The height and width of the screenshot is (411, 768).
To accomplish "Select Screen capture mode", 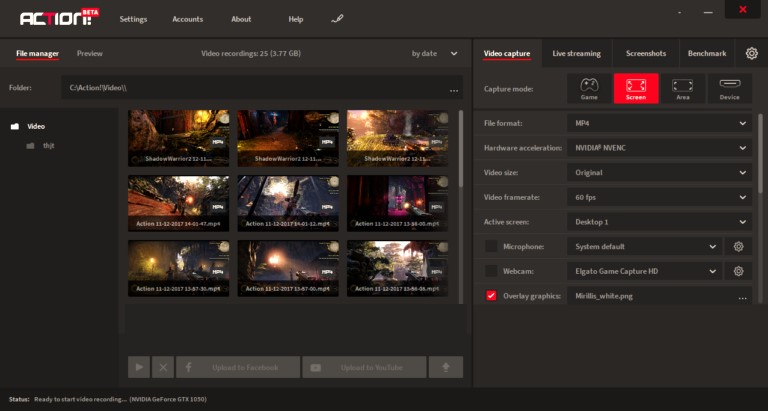I will (x=636, y=89).
